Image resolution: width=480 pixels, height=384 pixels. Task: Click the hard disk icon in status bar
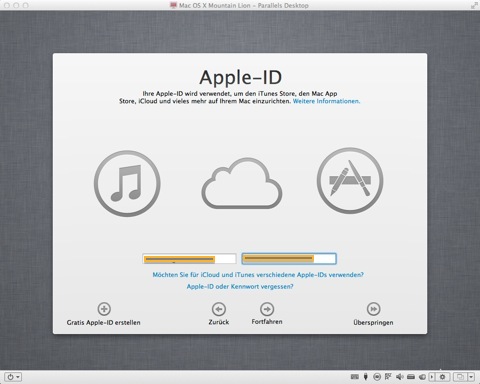(x=411, y=377)
